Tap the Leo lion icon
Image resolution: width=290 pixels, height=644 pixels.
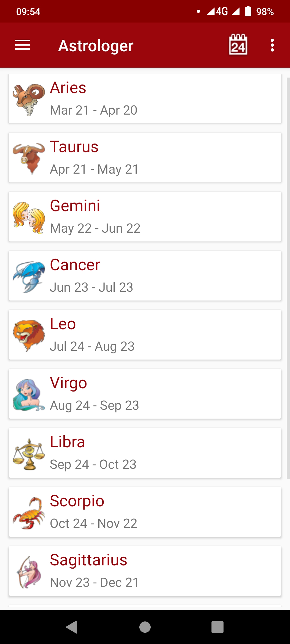click(x=29, y=336)
